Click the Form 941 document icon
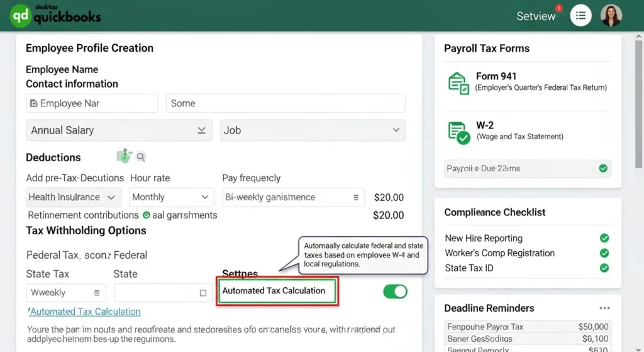The height and width of the screenshot is (352, 644). click(x=458, y=83)
